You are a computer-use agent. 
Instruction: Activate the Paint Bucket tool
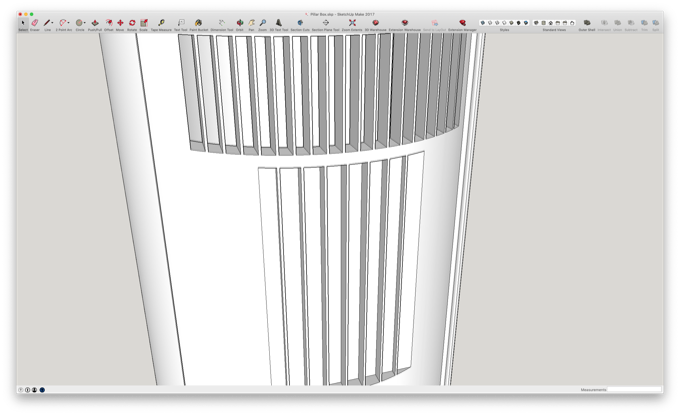198,23
